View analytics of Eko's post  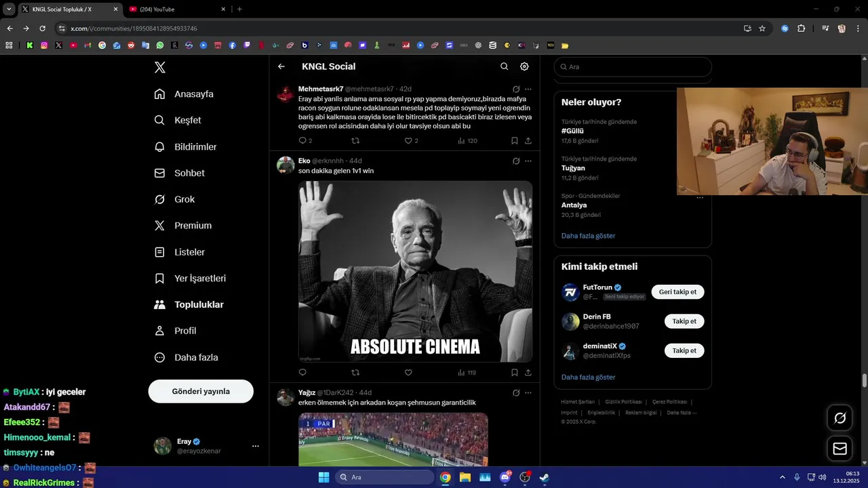467,372
